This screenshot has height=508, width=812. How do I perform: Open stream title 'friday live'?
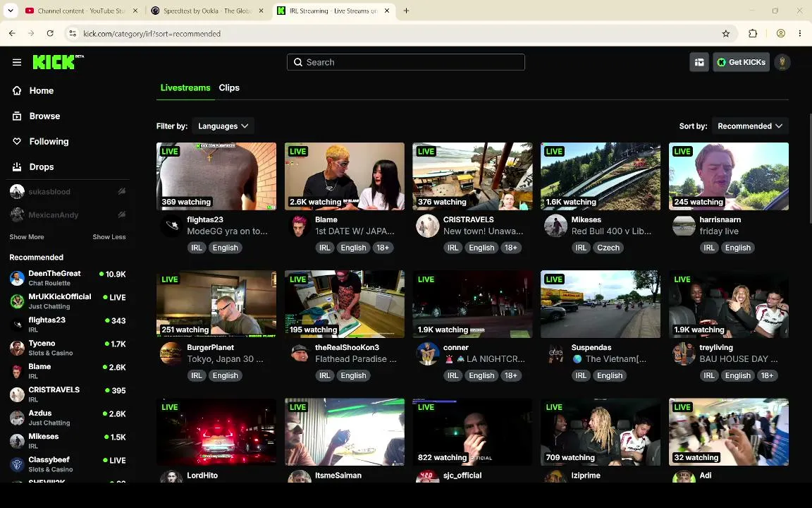pos(719,231)
